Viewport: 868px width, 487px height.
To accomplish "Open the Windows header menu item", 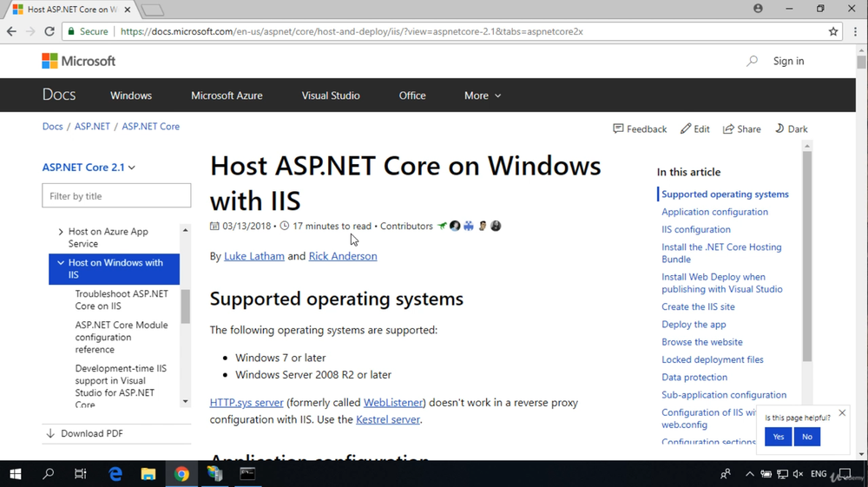I will (x=131, y=95).
